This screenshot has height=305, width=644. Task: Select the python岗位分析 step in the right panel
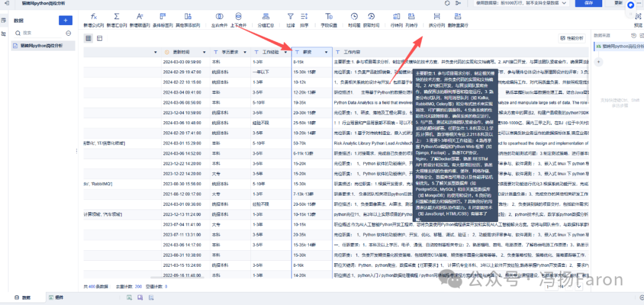click(620, 48)
